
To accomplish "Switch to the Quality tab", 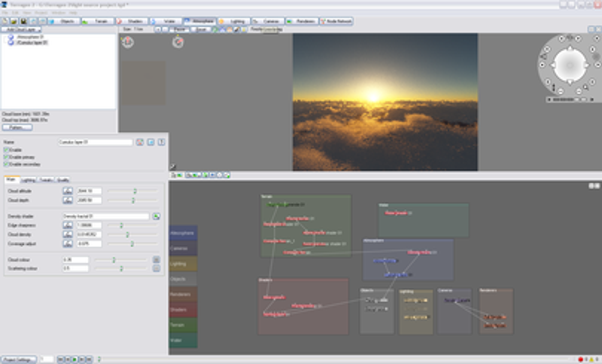I will [x=63, y=180].
